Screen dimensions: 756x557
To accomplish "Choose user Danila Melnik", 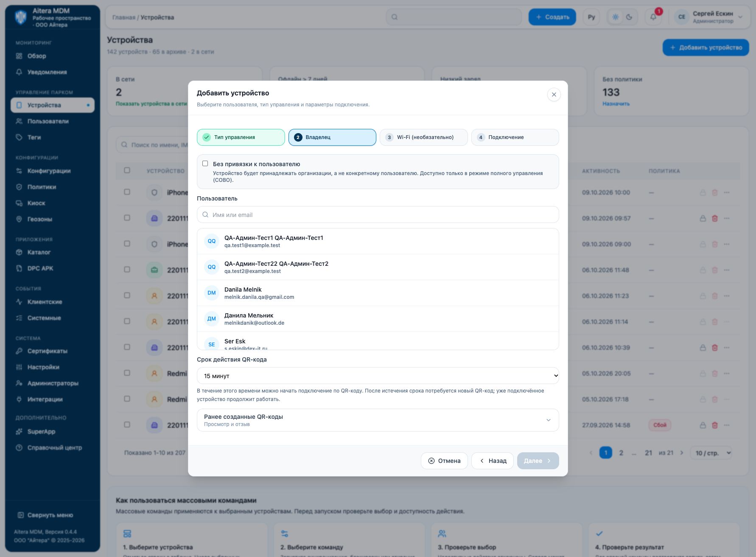I will pyautogui.click(x=378, y=293).
